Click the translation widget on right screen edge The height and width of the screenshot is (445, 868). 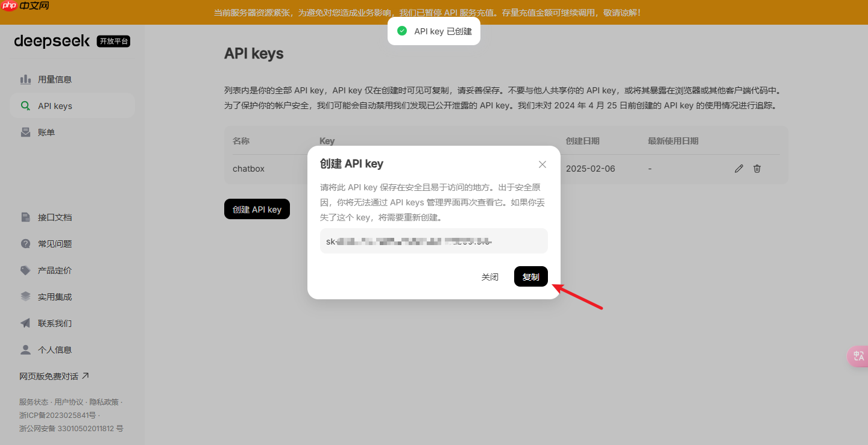pyautogui.click(x=859, y=356)
